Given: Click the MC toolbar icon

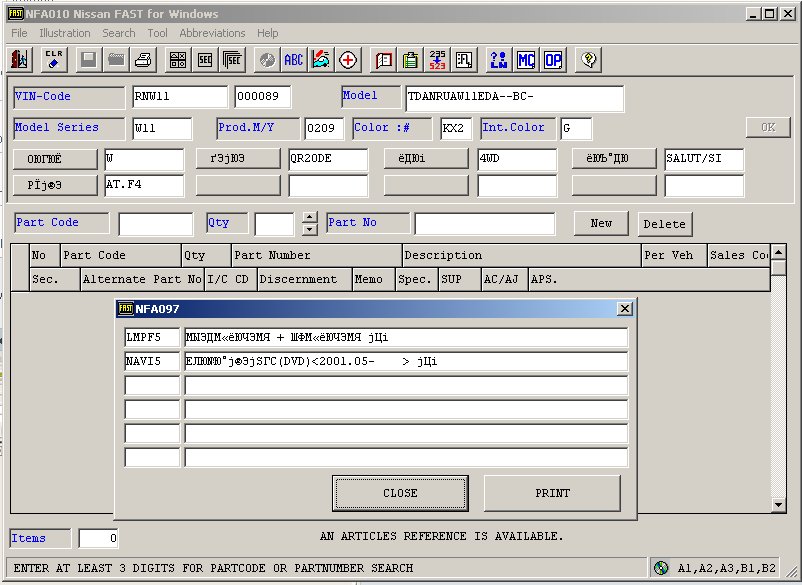Looking at the screenshot, I should tap(526, 60).
